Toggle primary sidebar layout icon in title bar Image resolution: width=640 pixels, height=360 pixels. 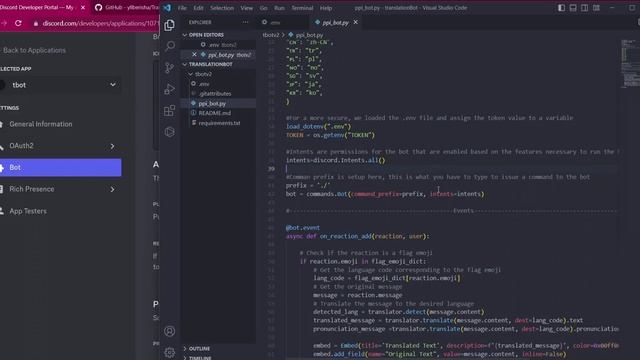tap(562, 8)
